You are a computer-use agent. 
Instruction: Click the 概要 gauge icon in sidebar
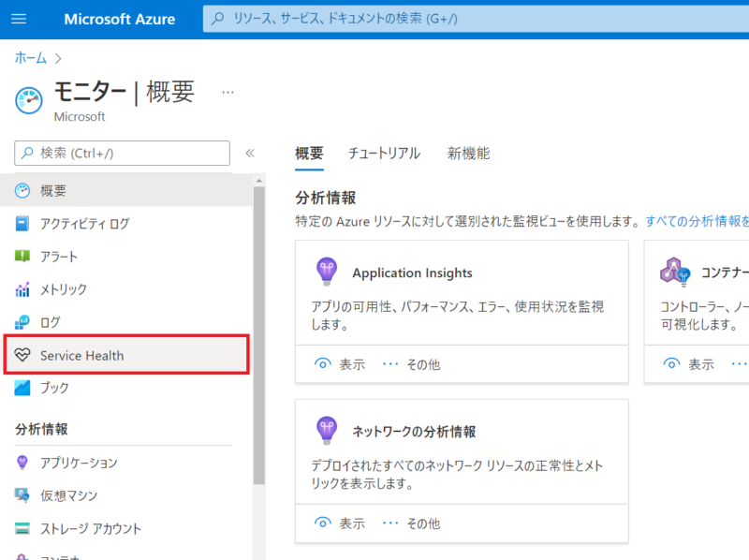coord(22,190)
